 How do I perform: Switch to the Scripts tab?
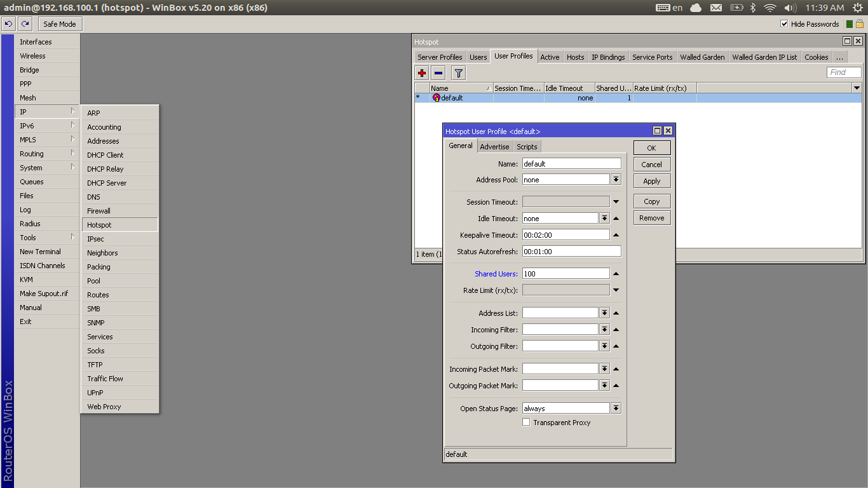[x=527, y=147]
